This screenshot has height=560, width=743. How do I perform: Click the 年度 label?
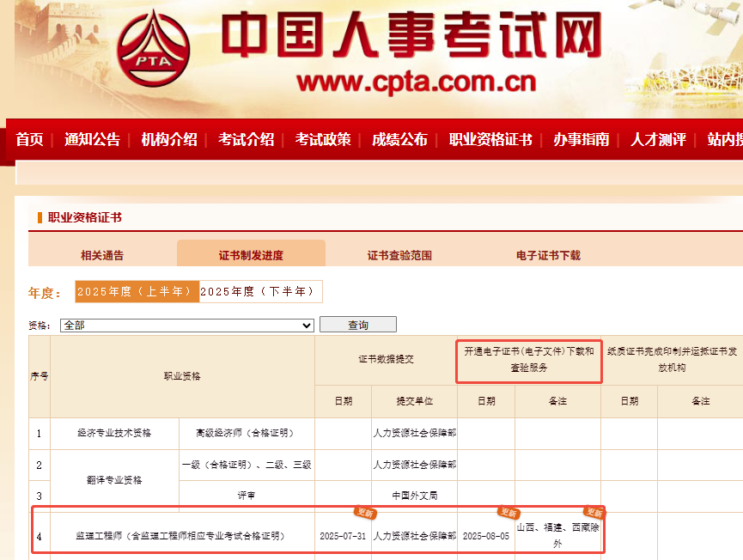(x=45, y=293)
